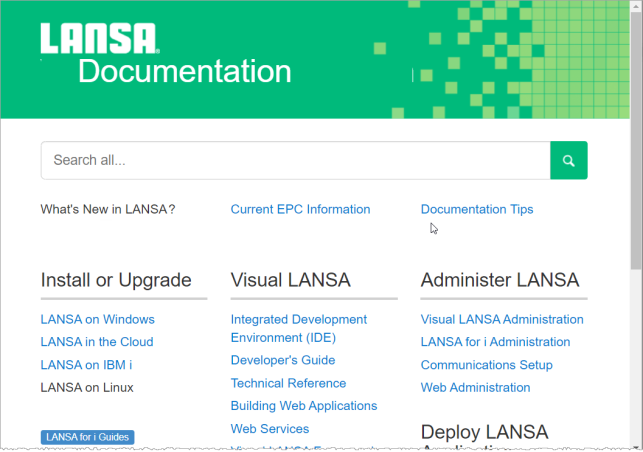This screenshot has width=643, height=452.
Task: View the Technical Reference documentation
Action: (288, 383)
